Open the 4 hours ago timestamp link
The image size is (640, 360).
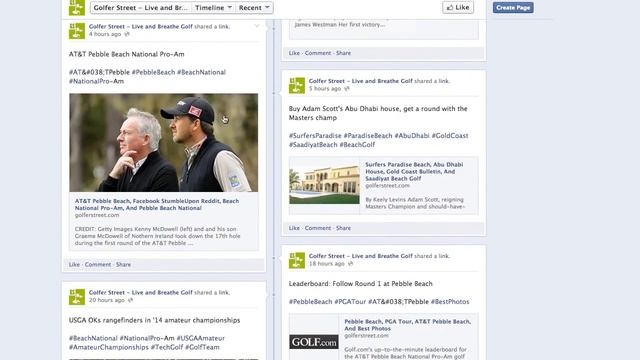pos(105,34)
